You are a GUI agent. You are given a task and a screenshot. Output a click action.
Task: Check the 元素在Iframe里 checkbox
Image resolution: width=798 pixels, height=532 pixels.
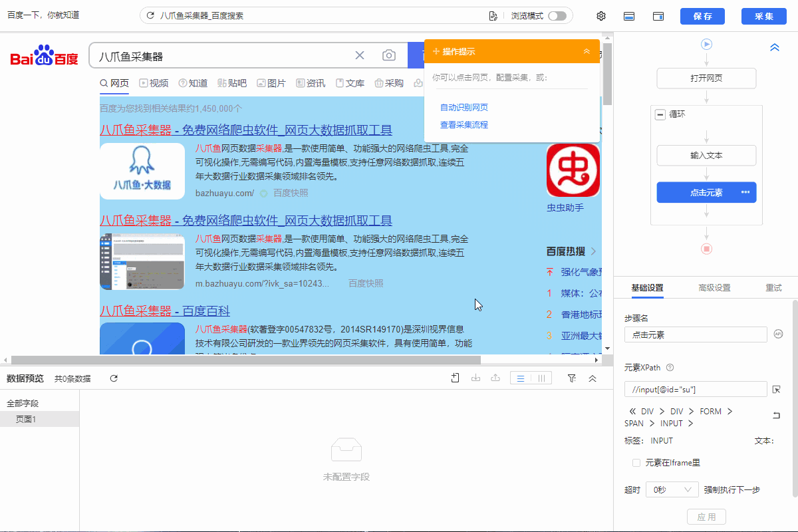(636, 463)
